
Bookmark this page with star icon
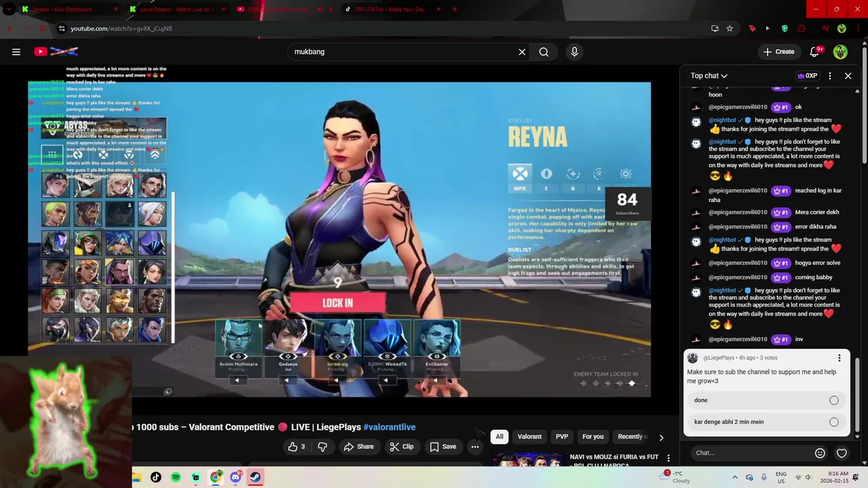pos(730,28)
